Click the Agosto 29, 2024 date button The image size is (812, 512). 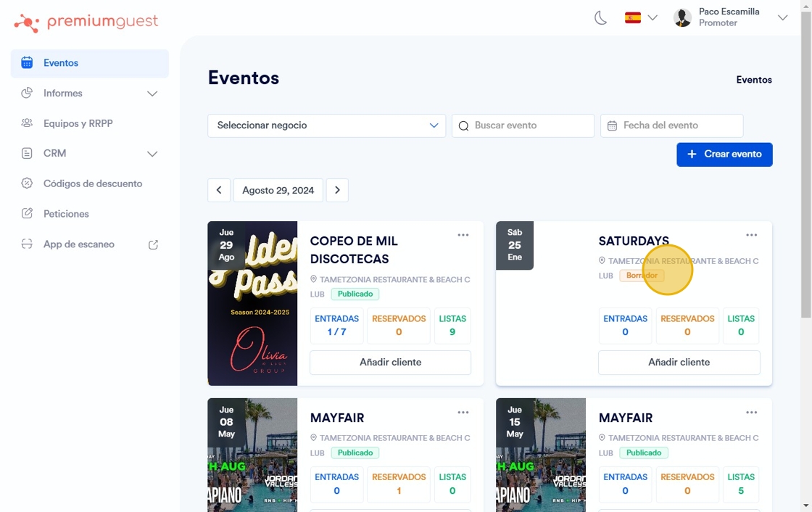[278, 190]
